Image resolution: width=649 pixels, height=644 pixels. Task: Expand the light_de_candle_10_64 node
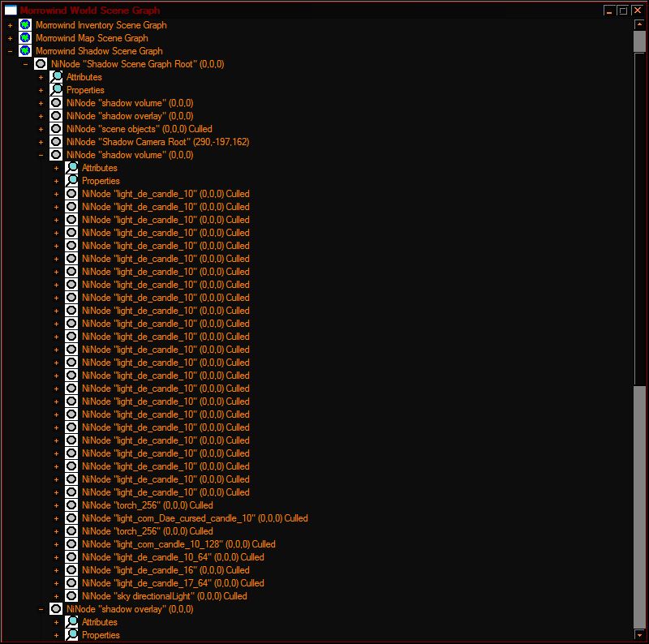(x=56, y=557)
